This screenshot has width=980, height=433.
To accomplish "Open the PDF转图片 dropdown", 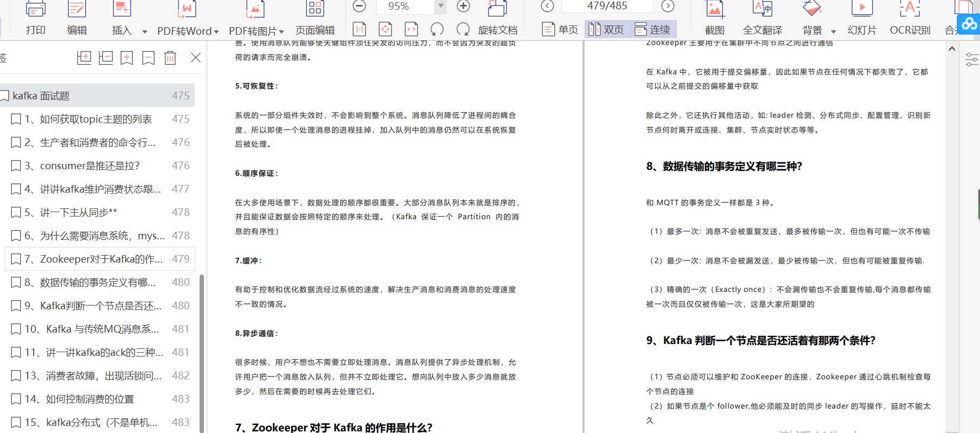I will point(281,31).
